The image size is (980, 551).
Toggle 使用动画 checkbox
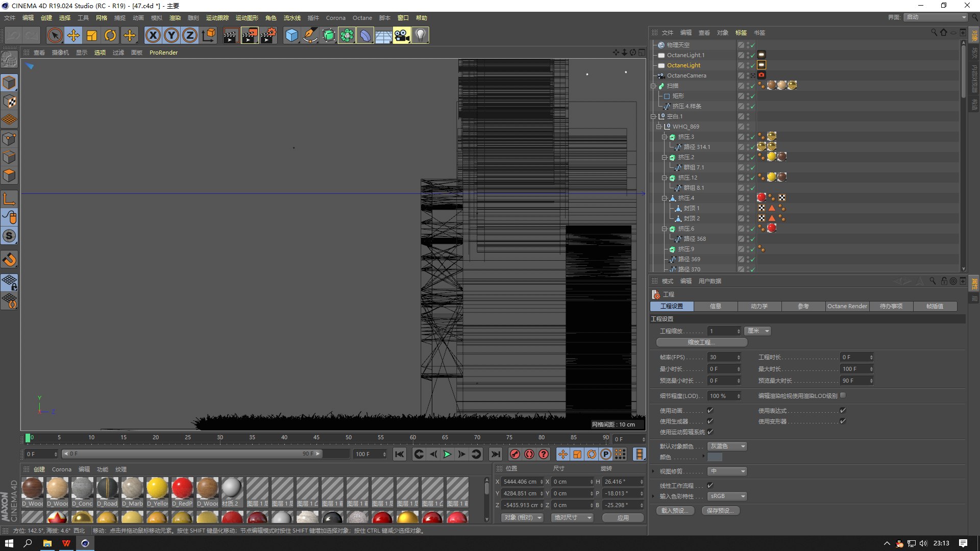click(710, 410)
